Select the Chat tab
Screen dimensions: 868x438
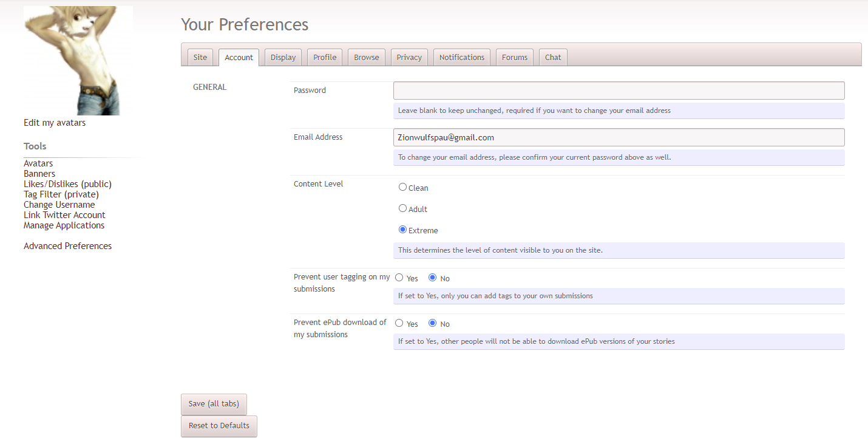[552, 57]
